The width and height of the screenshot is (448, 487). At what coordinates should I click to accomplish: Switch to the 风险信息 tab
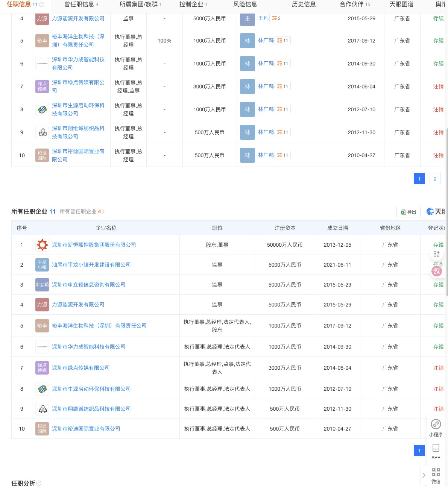[x=245, y=5]
